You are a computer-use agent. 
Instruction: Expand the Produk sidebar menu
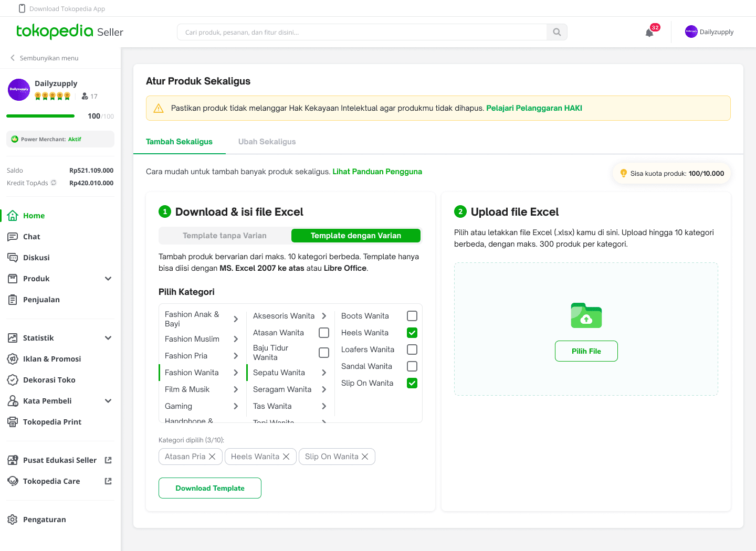(108, 279)
